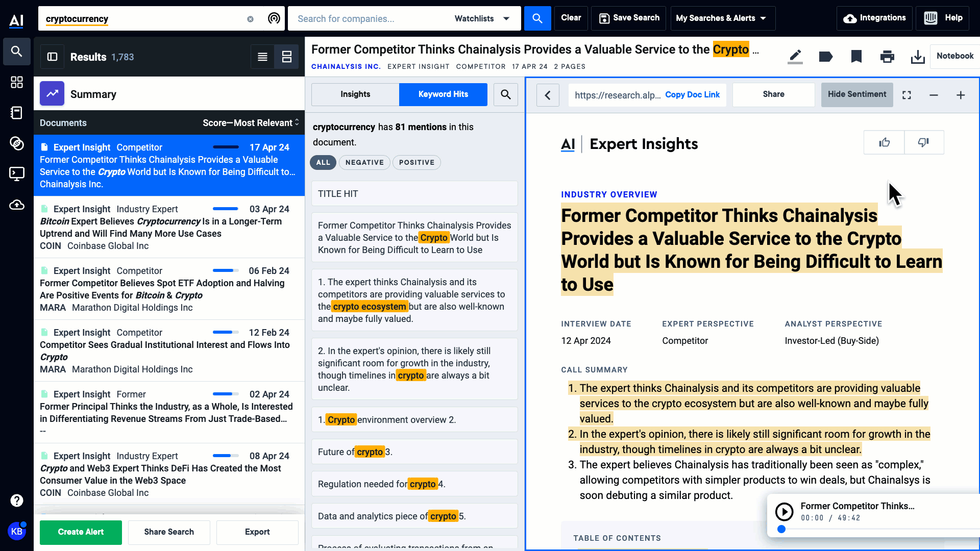Image resolution: width=980 pixels, height=551 pixels.
Task: Enter fullscreen document view
Action: 906,95
